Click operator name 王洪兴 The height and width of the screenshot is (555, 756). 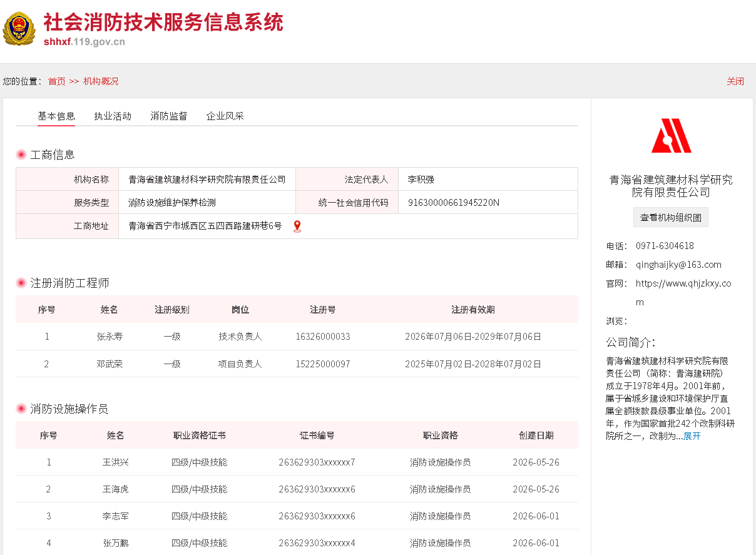coord(116,462)
